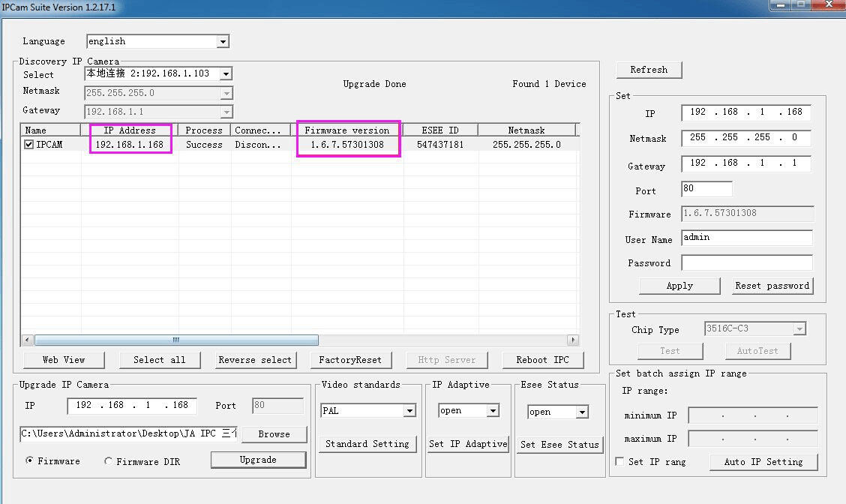Image resolution: width=846 pixels, height=504 pixels.
Task: Click the Select all button
Action: point(160,360)
